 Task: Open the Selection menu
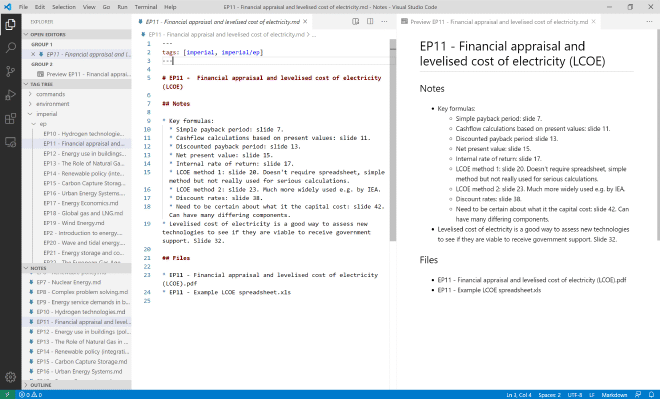click(64, 7)
